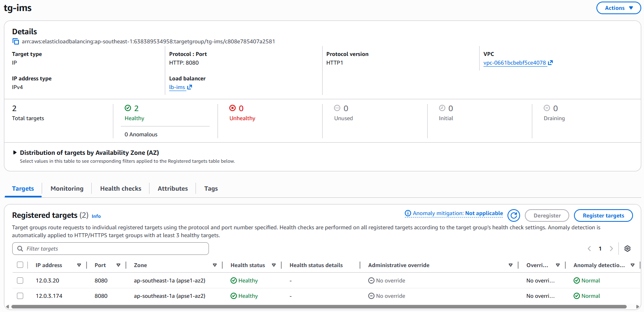Open table preferences gear icon
This screenshot has width=644, height=312.
point(627,249)
